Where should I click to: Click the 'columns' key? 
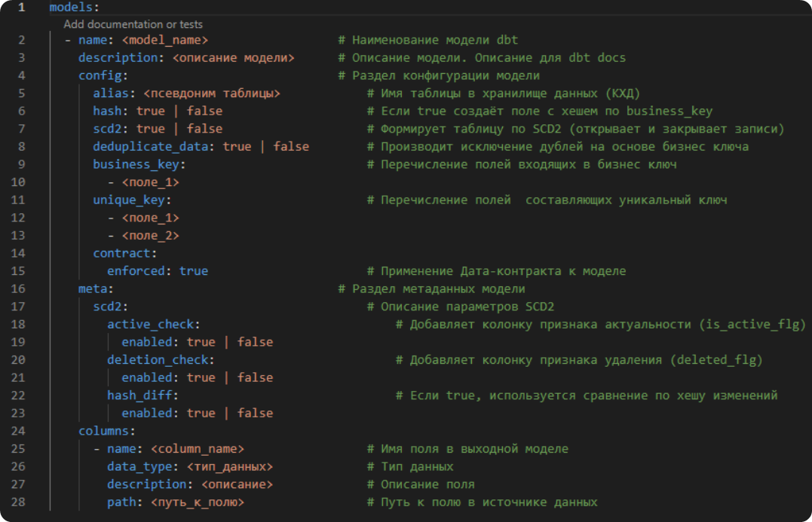click(103, 431)
